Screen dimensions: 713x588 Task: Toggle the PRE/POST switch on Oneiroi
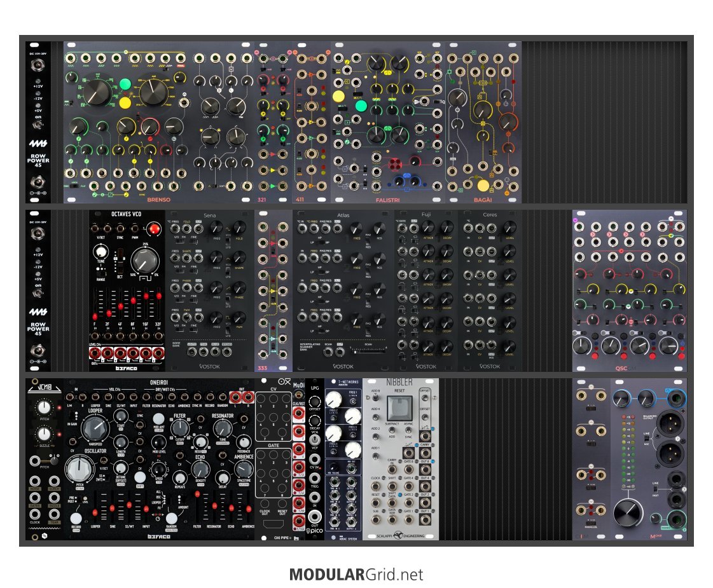click(x=79, y=499)
